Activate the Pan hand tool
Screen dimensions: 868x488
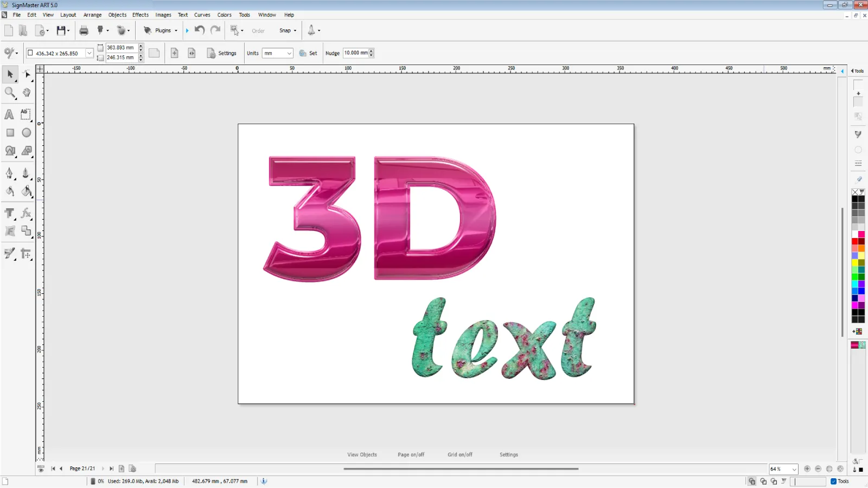pos(27,93)
